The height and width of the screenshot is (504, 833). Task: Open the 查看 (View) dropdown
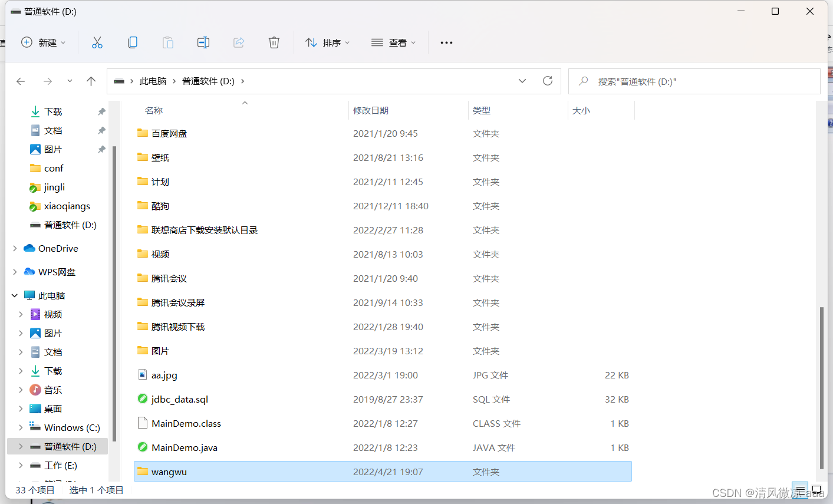394,42
